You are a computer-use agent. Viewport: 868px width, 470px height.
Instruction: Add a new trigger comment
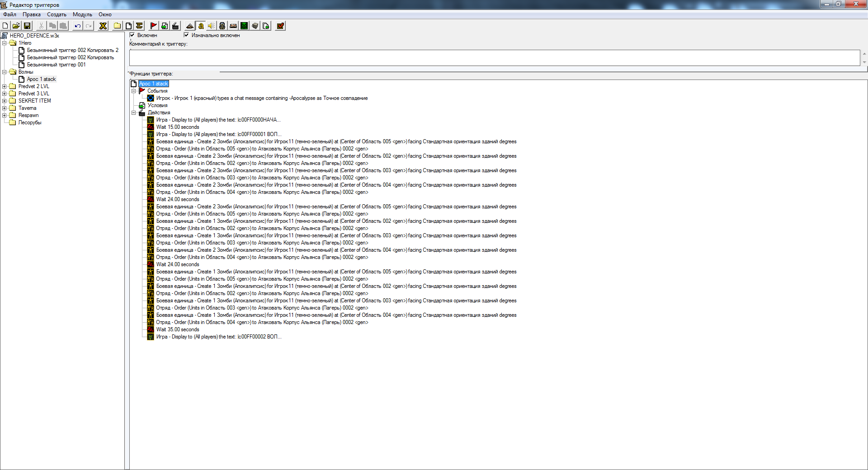point(139,26)
